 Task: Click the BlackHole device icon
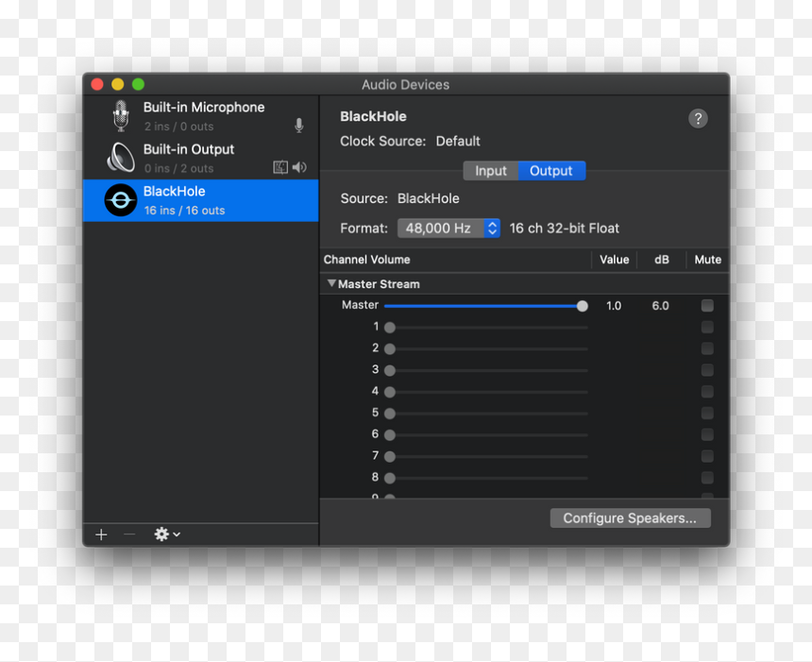[121, 200]
